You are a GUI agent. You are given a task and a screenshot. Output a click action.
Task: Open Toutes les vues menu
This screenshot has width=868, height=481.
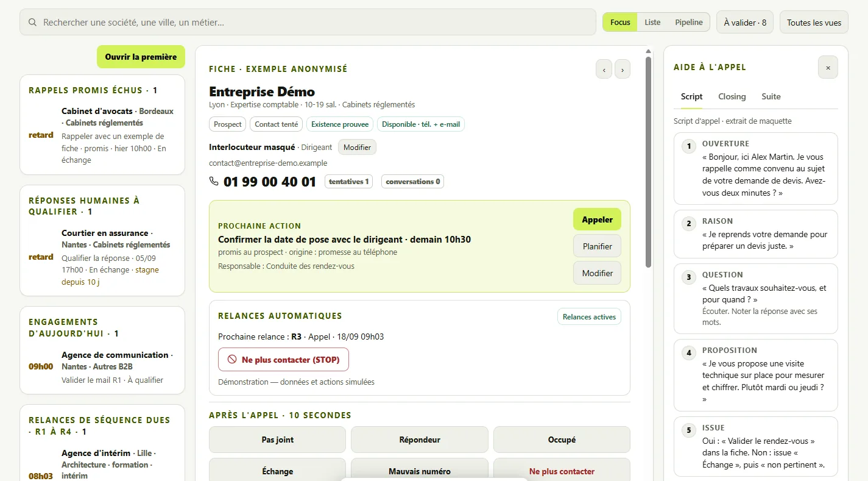click(814, 23)
